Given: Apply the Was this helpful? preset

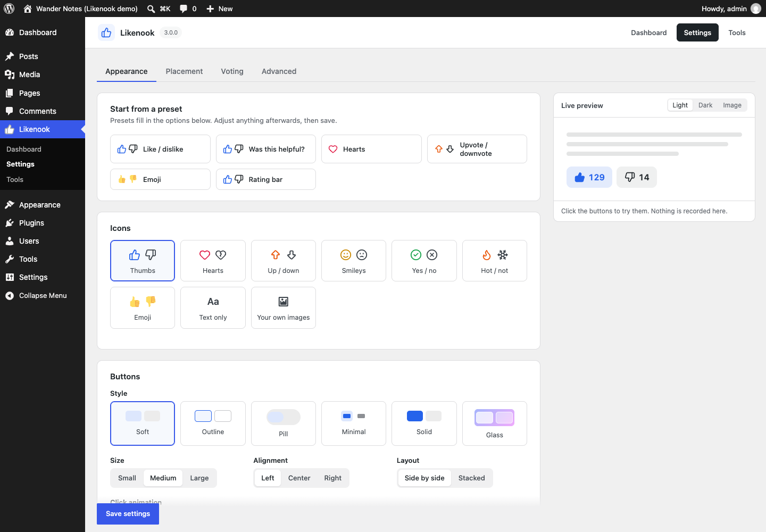Looking at the screenshot, I should pyautogui.click(x=266, y=149).
